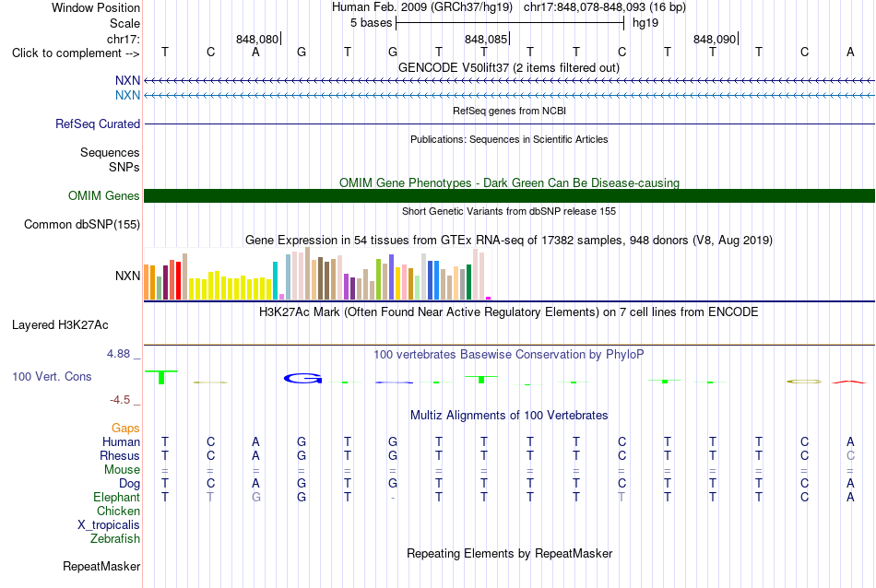The width and height of the screenshot is (876, 588).
Task: Click the X_tropicalis species row label
Action: [109, 525]
